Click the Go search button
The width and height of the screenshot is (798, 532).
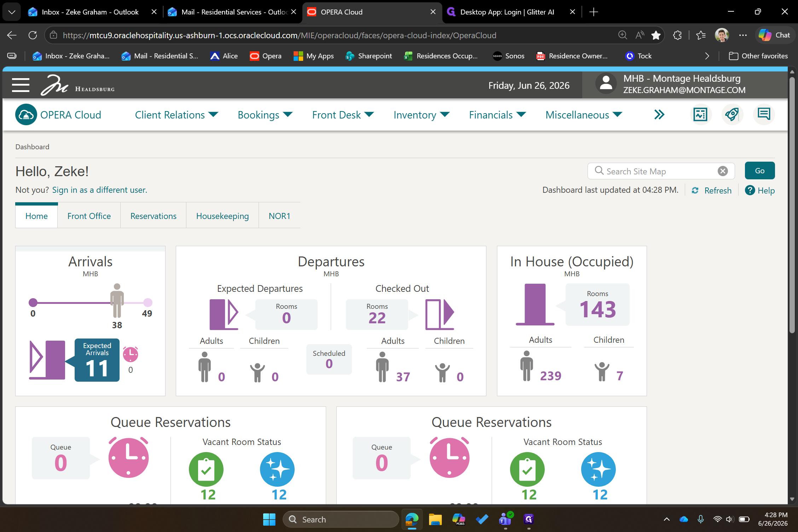pos(759,171)
